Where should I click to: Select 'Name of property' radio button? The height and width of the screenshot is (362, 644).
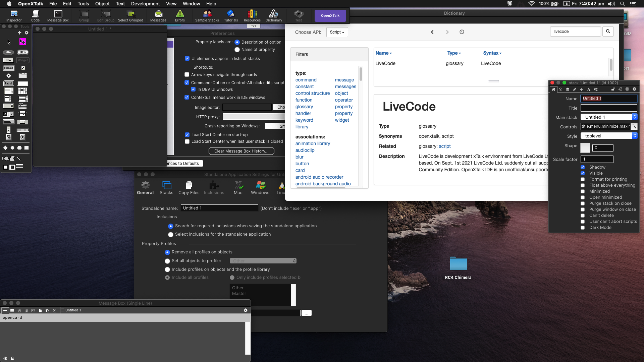pos(237,50)
